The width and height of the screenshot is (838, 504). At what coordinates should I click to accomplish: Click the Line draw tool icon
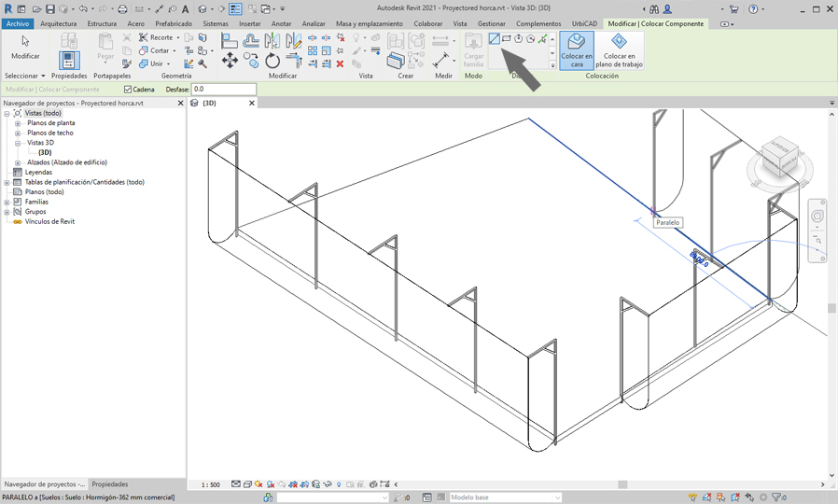(x=495, y=39)
